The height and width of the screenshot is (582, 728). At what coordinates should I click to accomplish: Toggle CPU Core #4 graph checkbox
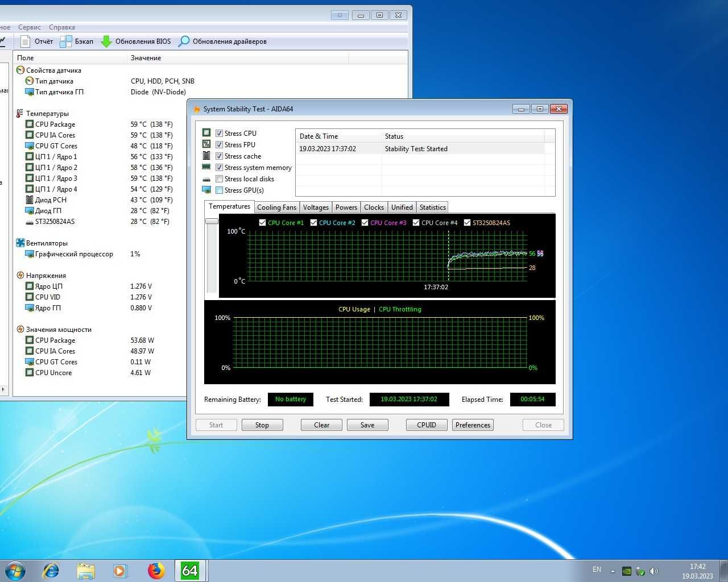pos(416,223)
